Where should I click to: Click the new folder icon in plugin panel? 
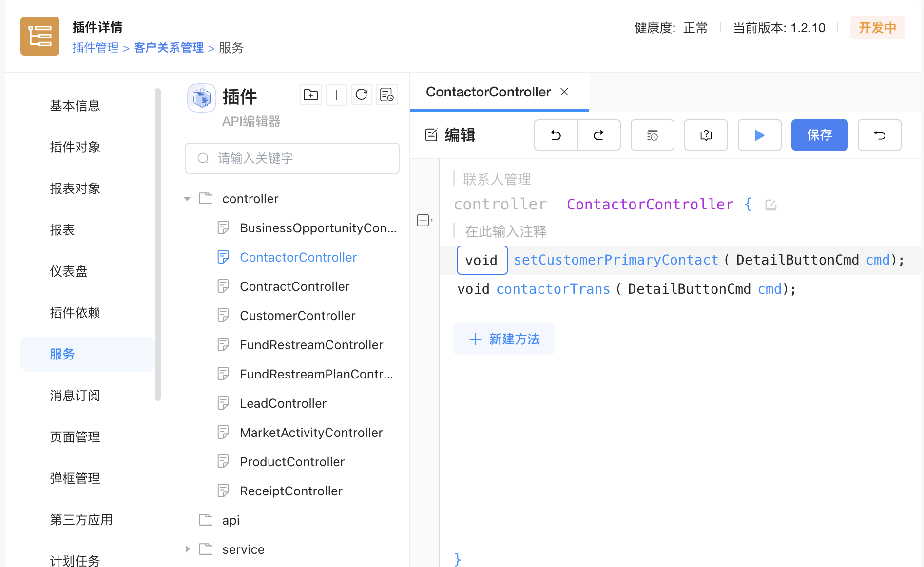311,94
